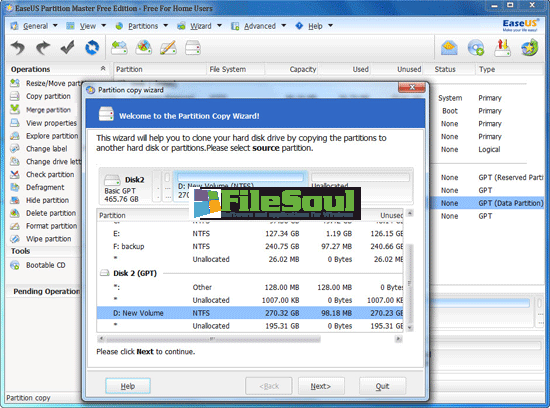Click the Bootable CD tools icon
The image size is (550, 408).
click(x=15, y=265)
